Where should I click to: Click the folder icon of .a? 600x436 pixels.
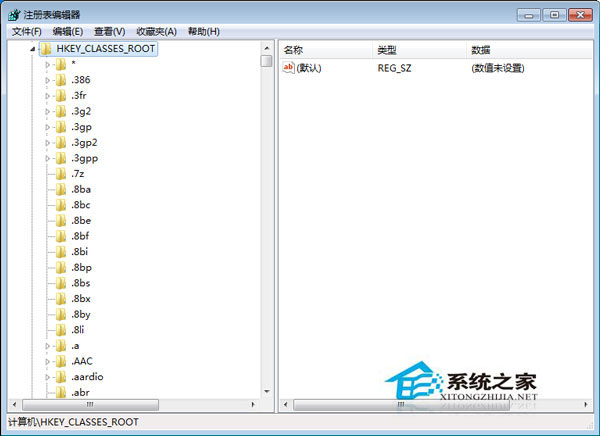point(61,346)
